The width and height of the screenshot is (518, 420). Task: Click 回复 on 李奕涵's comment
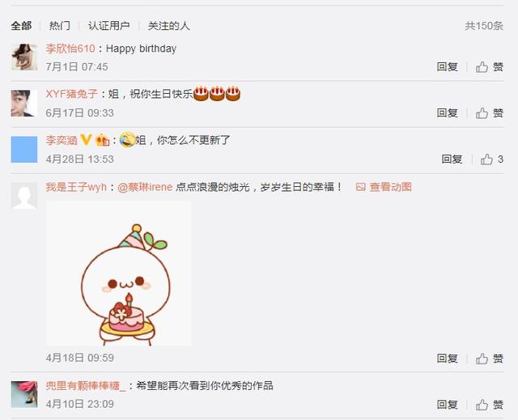452,159
